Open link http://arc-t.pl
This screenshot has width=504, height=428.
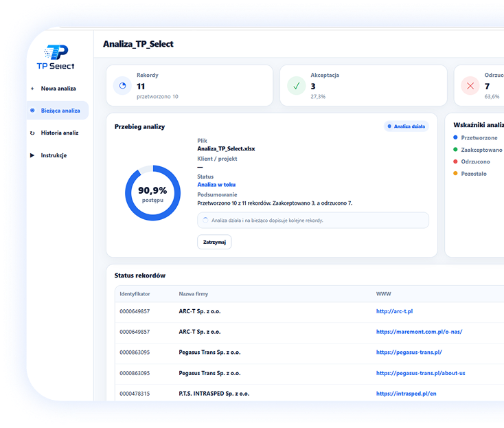[394, 311]
